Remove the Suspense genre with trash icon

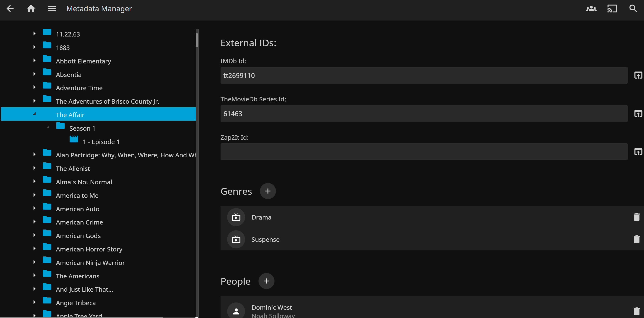(637, 239)
